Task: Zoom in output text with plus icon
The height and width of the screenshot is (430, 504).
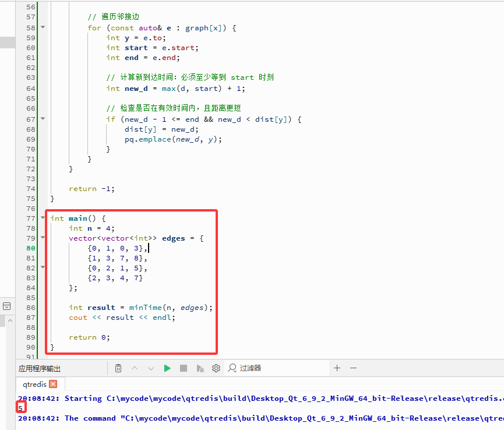Action: coord(337,368)
